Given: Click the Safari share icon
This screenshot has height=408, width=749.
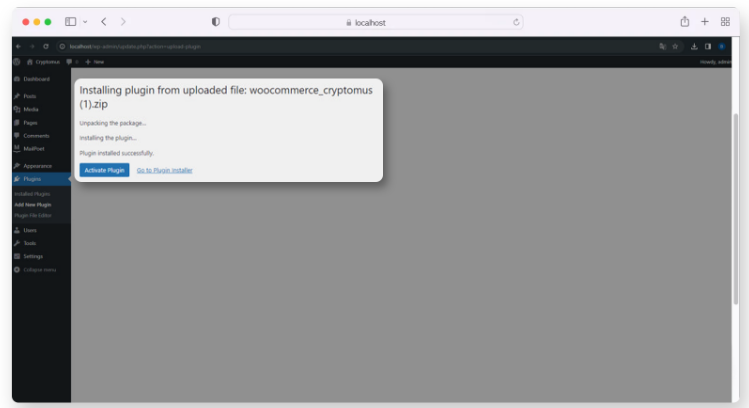Looking at the screenshot, I should (684, 21).
